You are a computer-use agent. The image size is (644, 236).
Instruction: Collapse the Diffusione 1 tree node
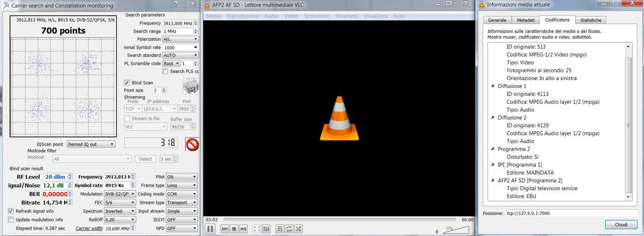493,86
